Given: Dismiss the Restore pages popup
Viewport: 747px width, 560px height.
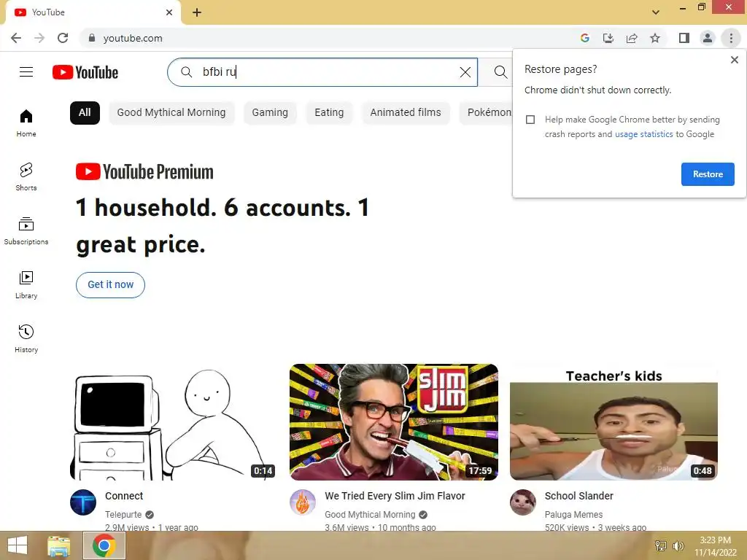Looking at the screenshot, I should click(734, 60).
